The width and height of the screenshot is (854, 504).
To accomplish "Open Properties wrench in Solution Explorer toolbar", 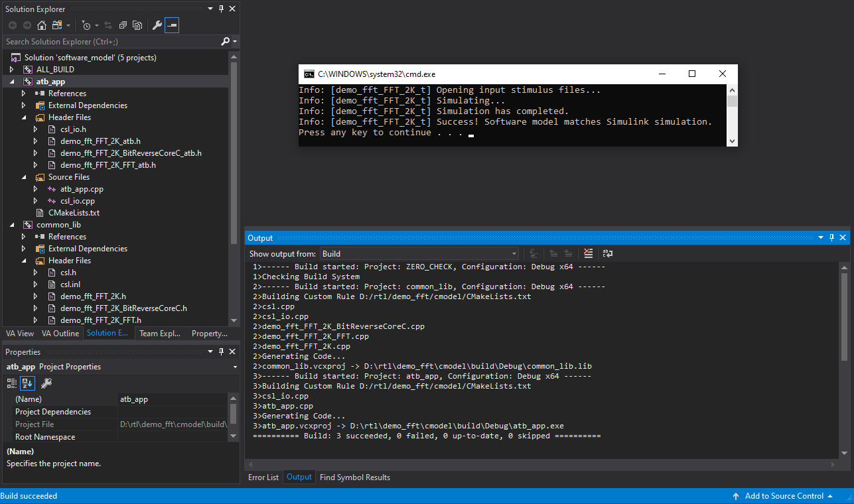I will point(157,25).
